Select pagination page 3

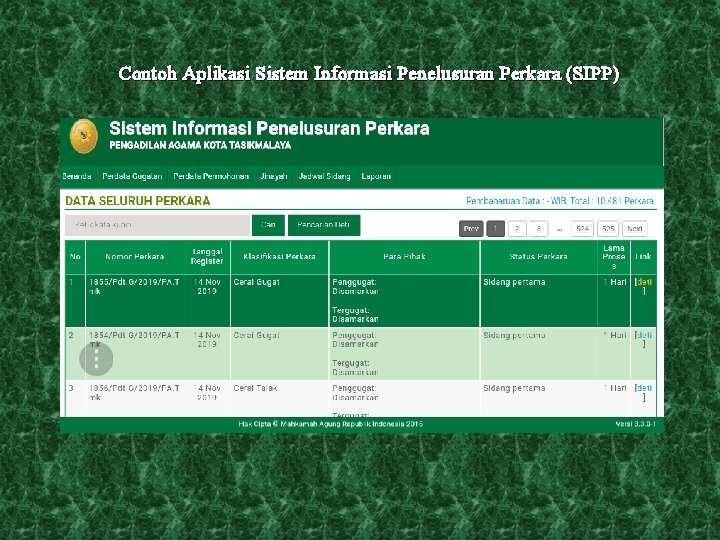point(539,229)
